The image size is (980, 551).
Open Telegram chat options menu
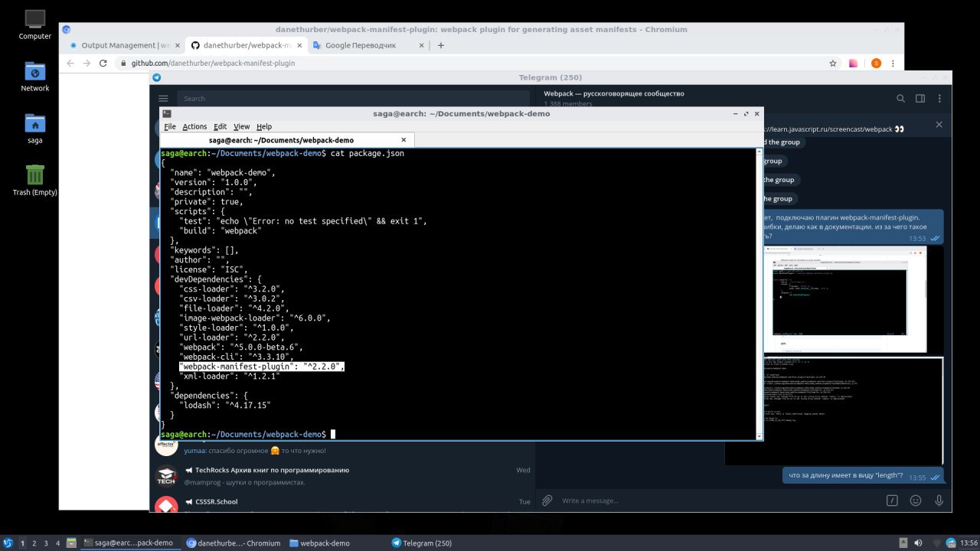939,98
